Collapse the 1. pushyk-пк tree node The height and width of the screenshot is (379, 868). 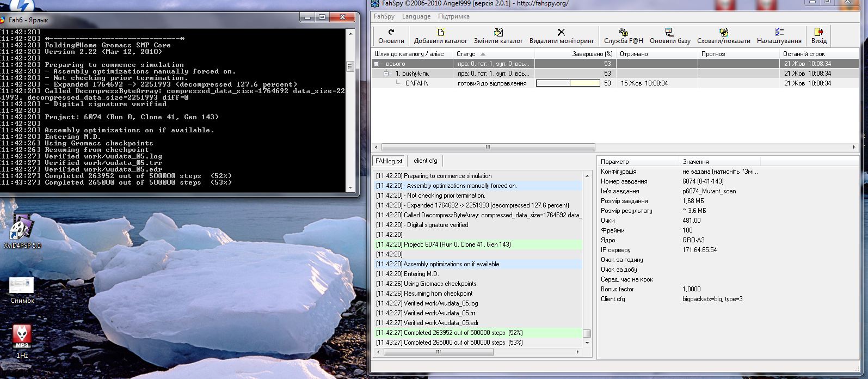[386, 74]
